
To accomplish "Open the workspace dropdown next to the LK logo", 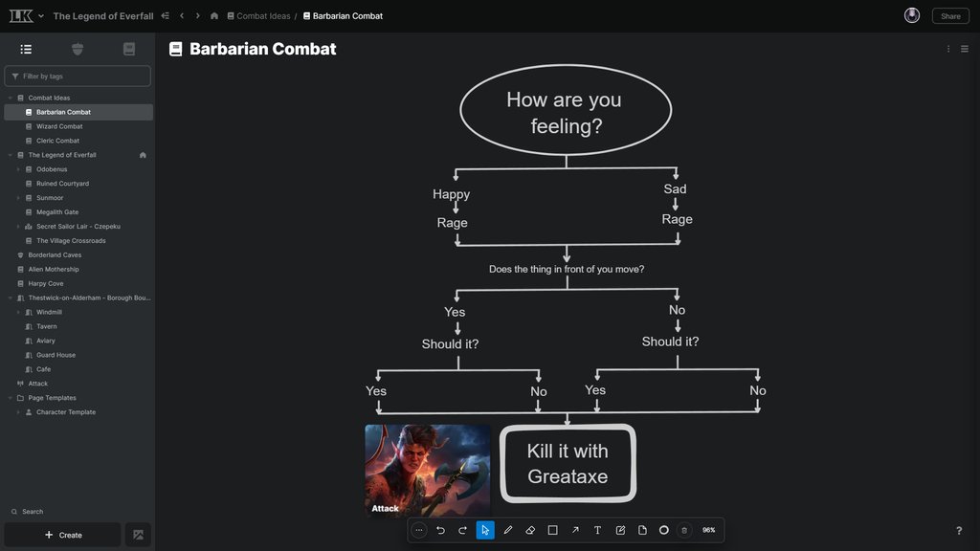I will click(x=40, y=15).
